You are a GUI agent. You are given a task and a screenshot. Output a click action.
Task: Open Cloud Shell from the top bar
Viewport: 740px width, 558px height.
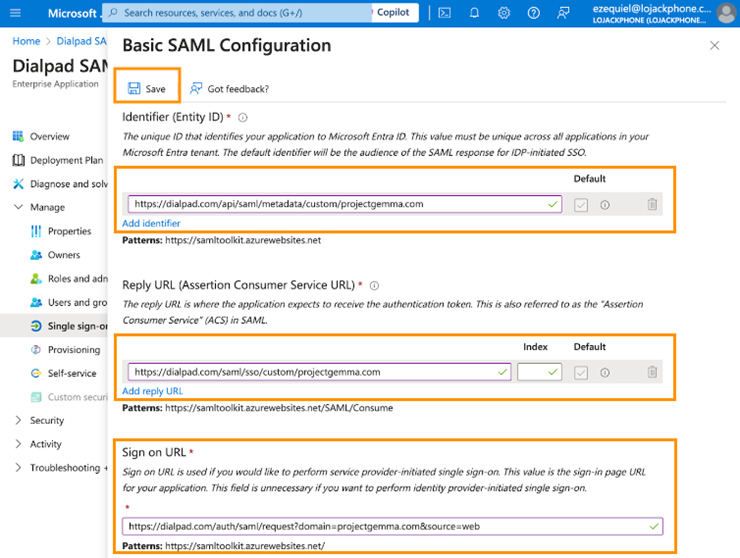[x=445, y=13]
